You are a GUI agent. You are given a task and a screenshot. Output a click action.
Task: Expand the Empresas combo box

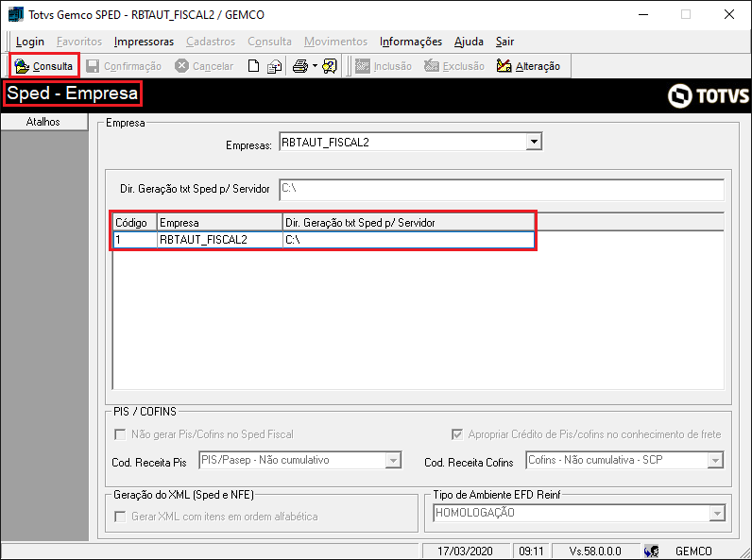tap(534, 142)
